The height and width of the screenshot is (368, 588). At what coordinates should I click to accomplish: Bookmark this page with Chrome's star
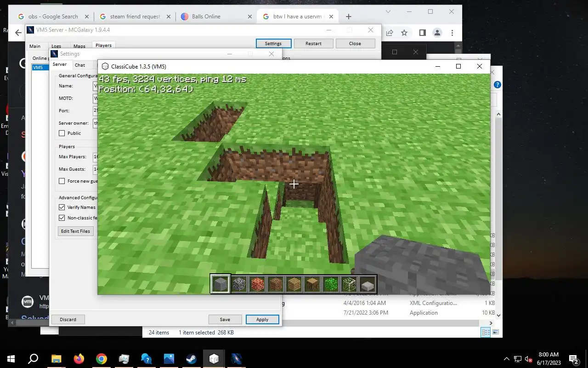point(404,33)
